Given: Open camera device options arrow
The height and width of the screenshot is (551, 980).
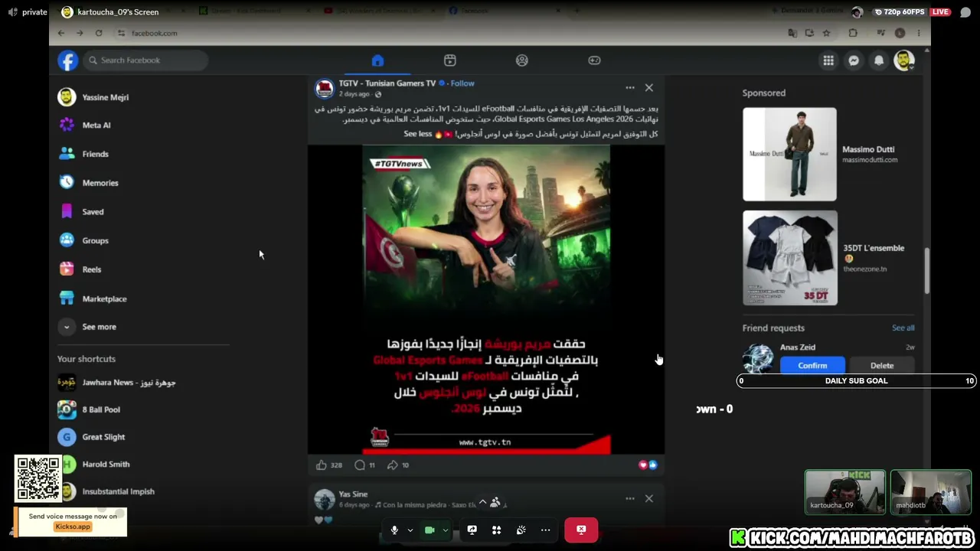Looking at the screenshot, I should coord(445,530).
